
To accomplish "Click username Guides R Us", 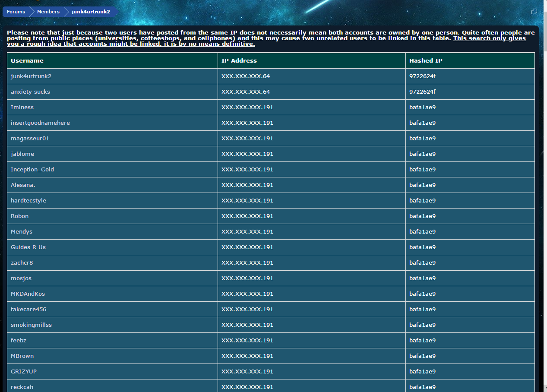I will click(x=28, y=247).
